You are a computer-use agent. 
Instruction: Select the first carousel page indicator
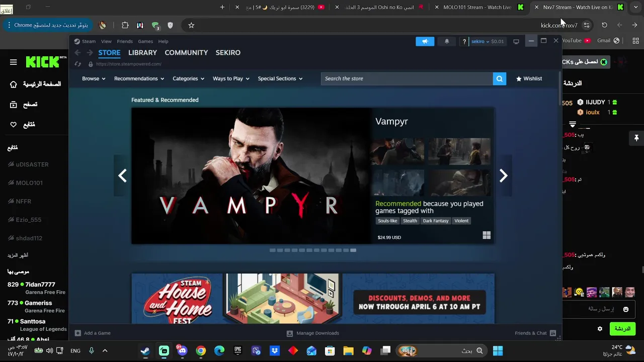[x=272, y=250]
